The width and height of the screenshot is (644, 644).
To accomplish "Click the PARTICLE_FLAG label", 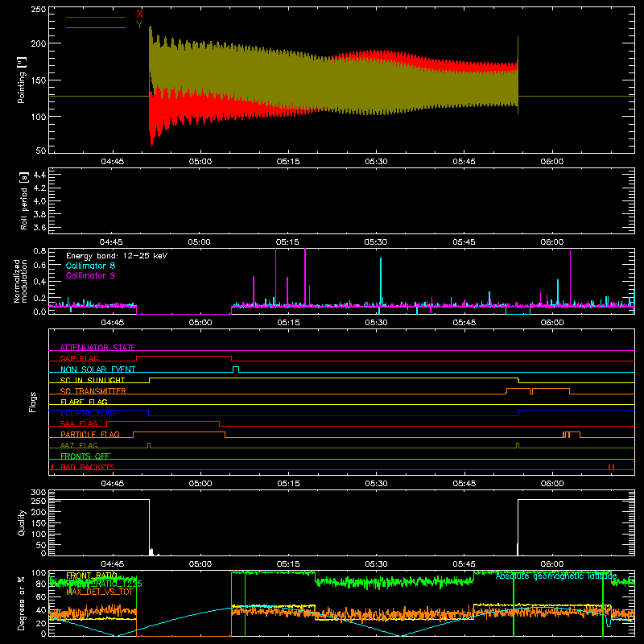I will pos(90,435).
